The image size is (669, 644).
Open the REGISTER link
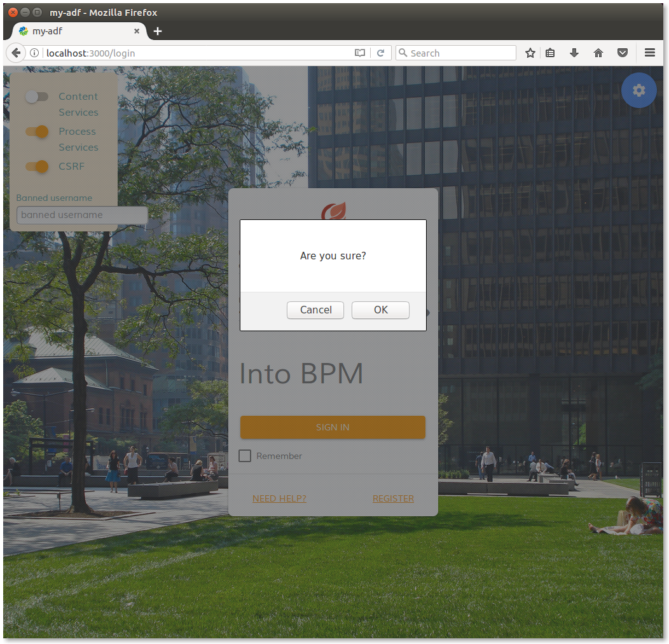(x=394, y=498)
